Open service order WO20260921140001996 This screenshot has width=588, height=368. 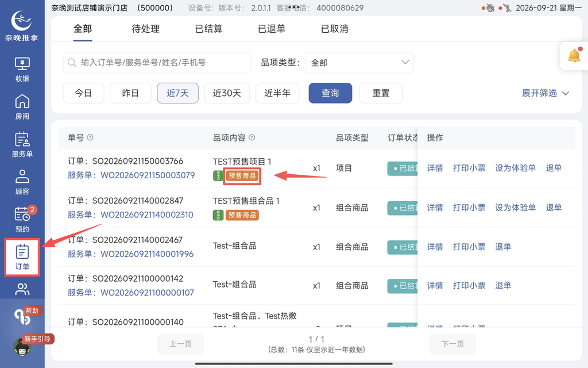(x=147, y=254)
